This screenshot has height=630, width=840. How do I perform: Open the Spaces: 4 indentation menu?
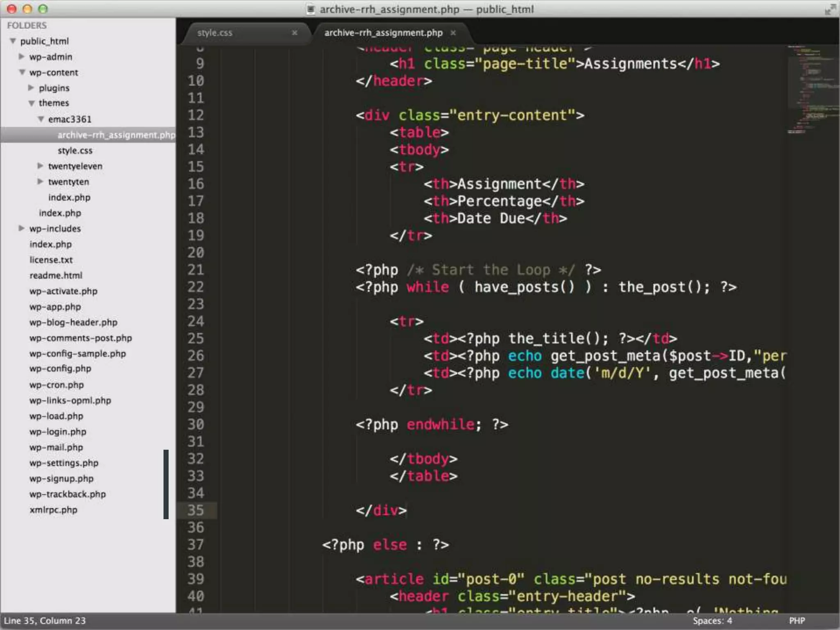(712, 621)
